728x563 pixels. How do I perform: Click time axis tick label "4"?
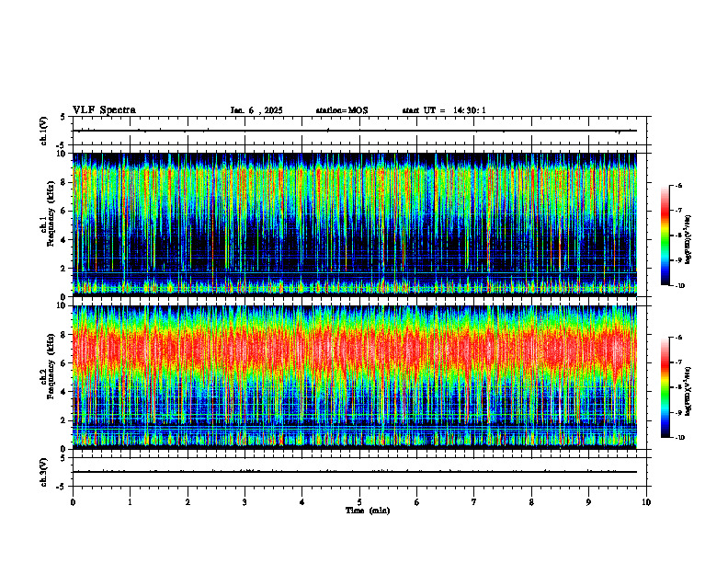[302, 502]
